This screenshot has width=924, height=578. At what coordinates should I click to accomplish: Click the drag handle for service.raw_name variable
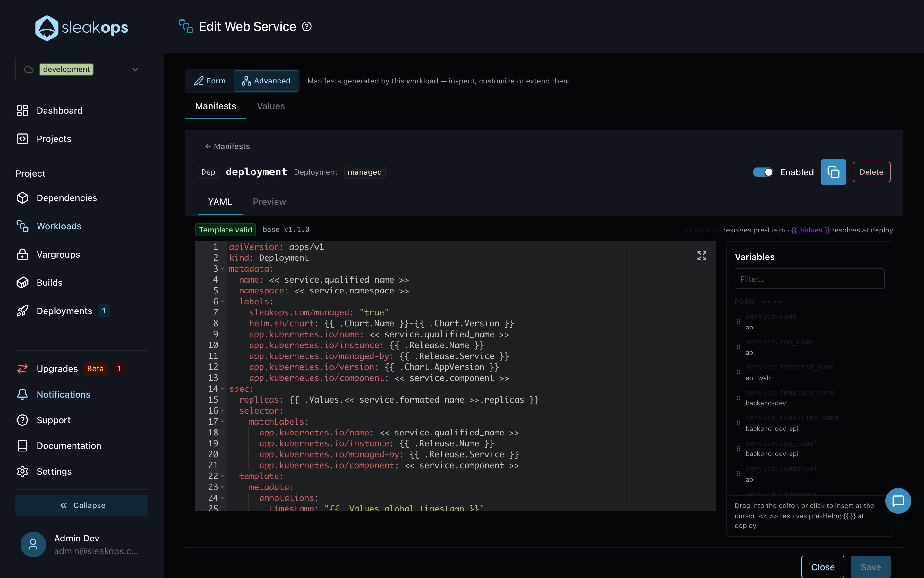coord(738,347)
